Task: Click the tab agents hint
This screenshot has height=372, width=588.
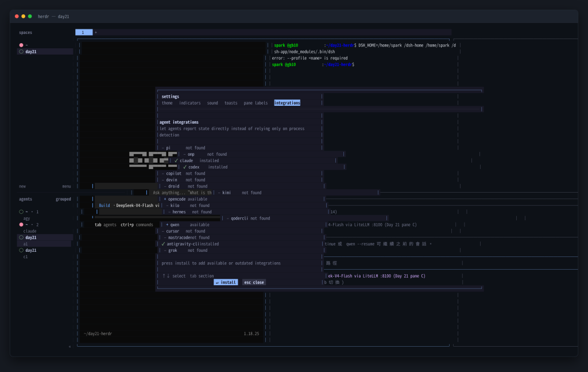Action: (106, 225)
